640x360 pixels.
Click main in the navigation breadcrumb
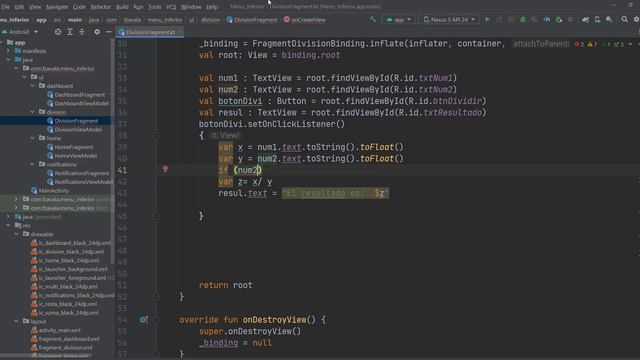click(x=75, y=20)
